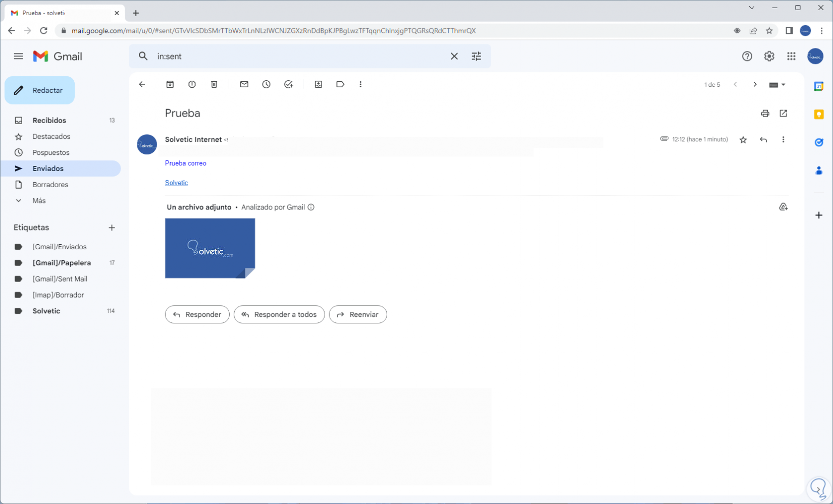Go back to the Sent list
The height and width of the screenshot is (504, 833).
point(142,84)
